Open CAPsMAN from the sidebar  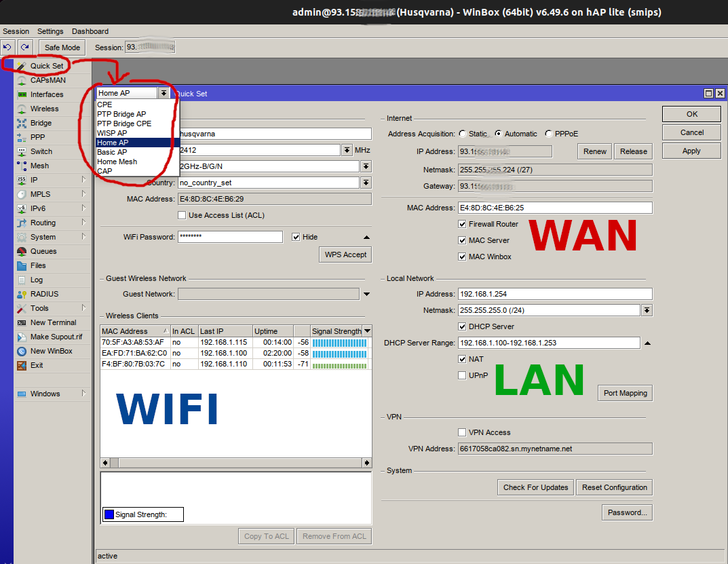click(x=47, y=80)
